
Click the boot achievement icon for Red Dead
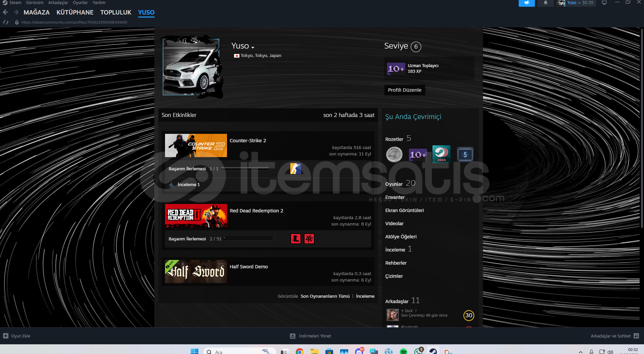pos(295,239)
